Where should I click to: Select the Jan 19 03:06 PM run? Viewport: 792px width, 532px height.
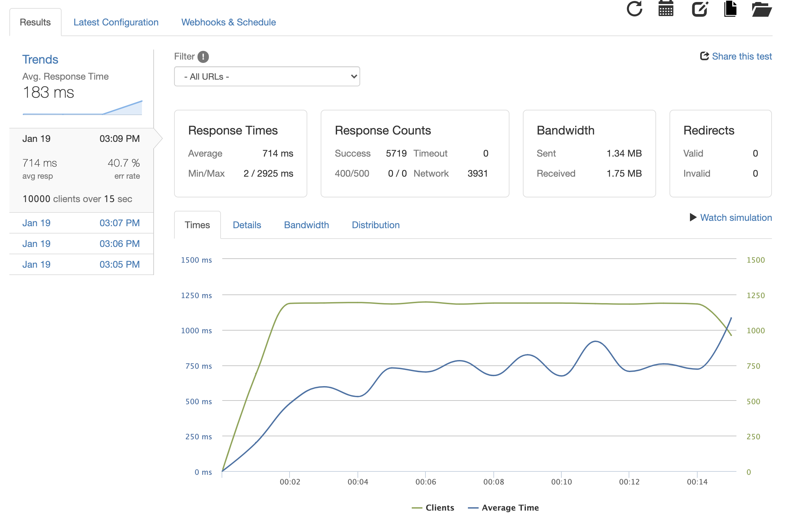[81, 244]
